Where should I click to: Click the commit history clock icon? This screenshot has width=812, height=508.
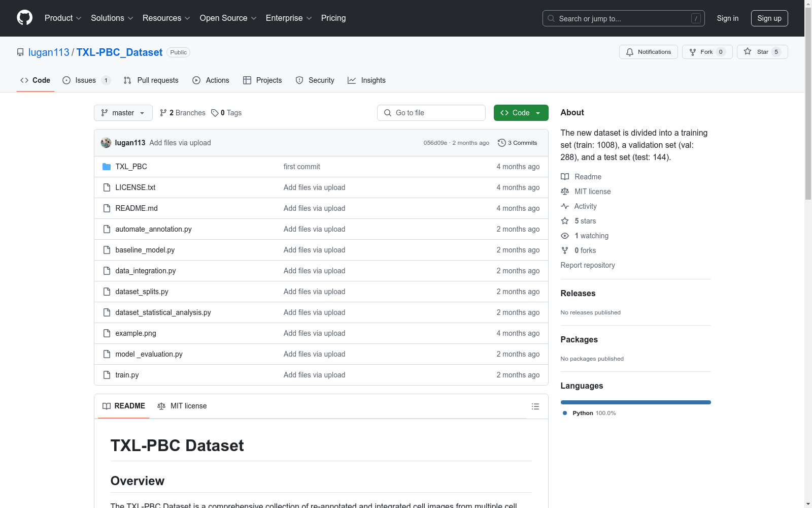(x=501, y=143)
